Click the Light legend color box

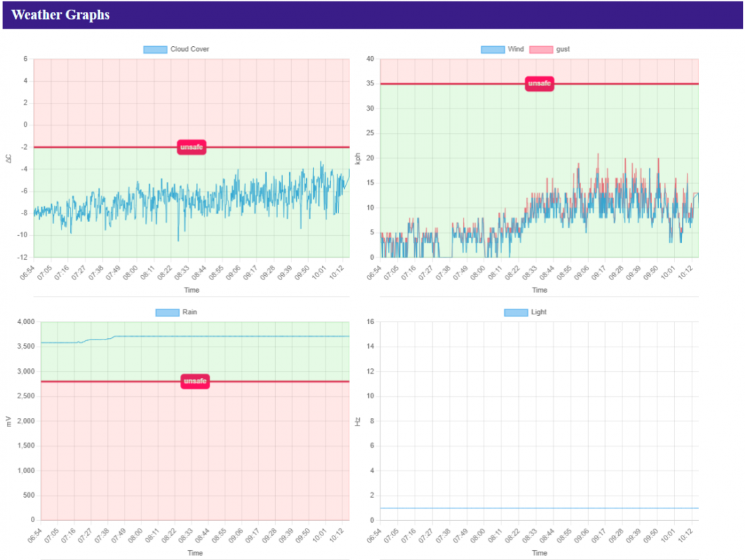point(515,312)
